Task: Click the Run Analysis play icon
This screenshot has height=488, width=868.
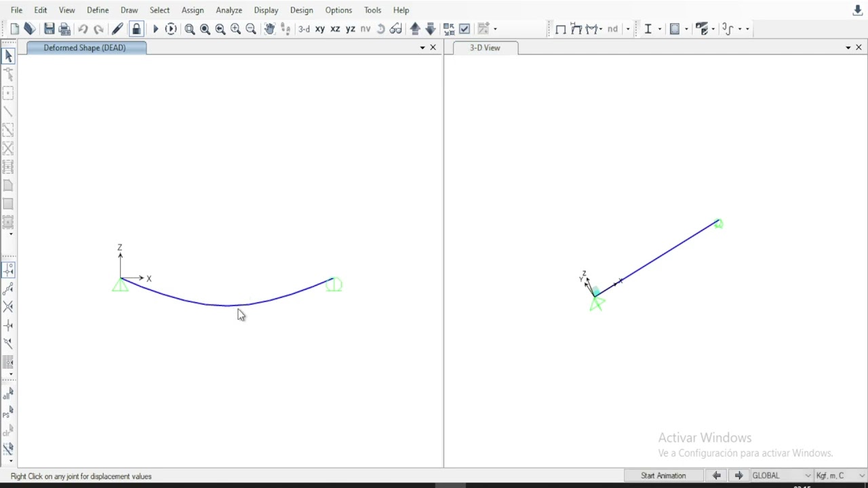Action: pyautogui.click(x=155, y=28)
